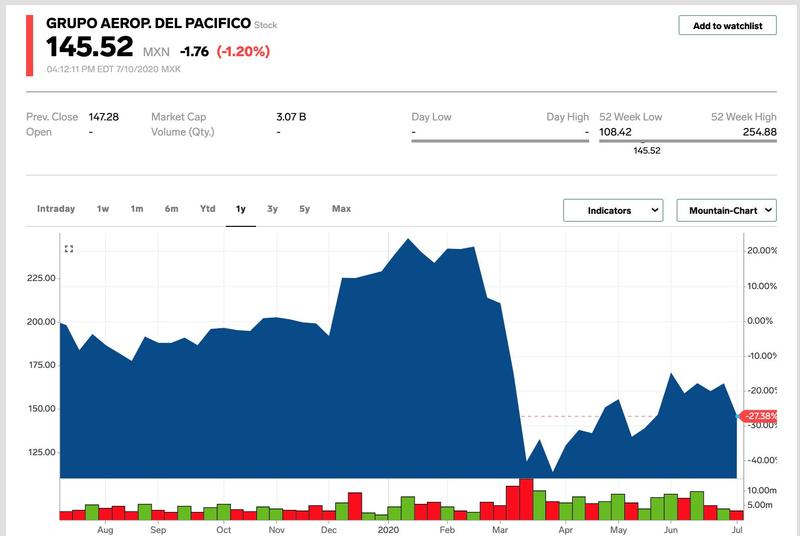Viewport: 800px width, 536px height.
Task: Click the 108.42 52 week low value
Action: pyautogui.click(x=615, y=132)
